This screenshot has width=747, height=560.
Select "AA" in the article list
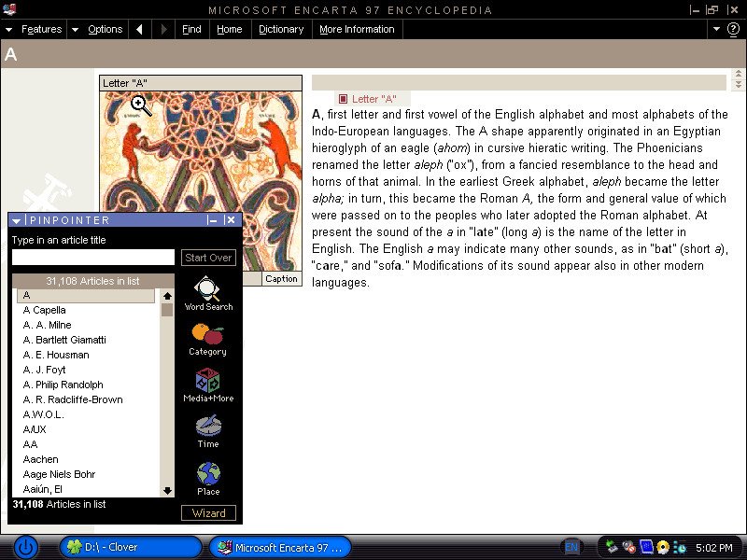30,444
